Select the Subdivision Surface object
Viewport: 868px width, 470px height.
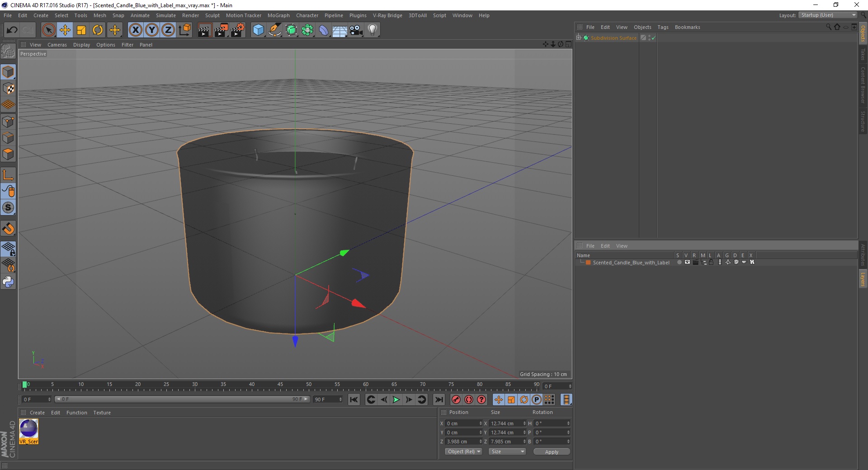[613, 38]
